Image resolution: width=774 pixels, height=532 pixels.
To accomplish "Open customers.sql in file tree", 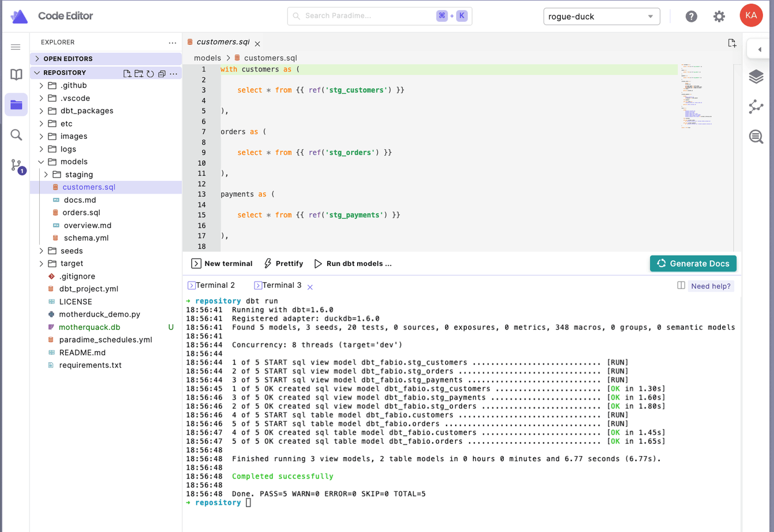I will (x=106, y=187).
